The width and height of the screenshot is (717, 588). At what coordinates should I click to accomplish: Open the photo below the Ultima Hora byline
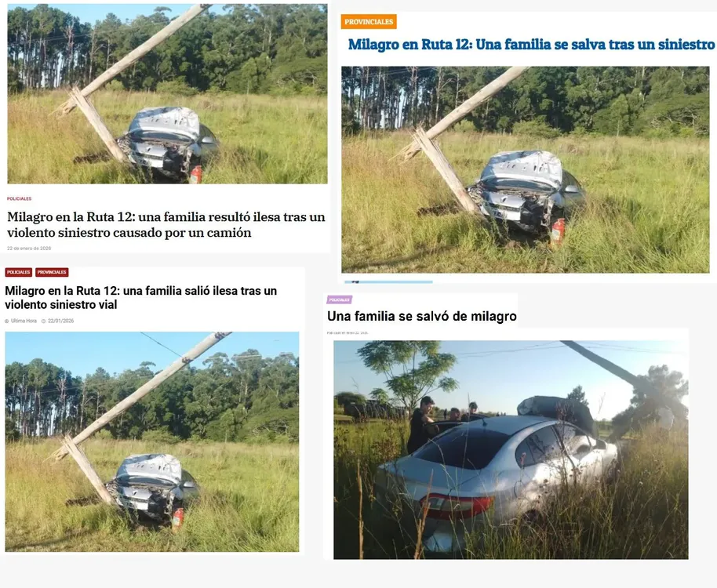tap(152, 442)
